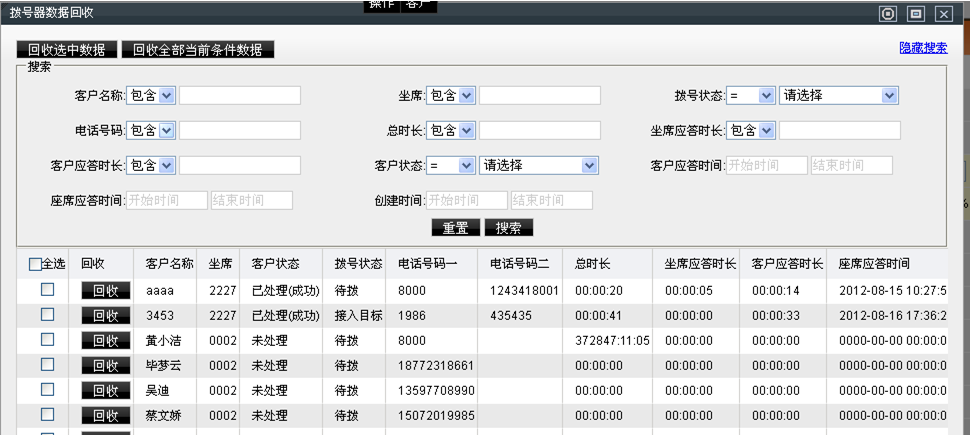Viewport: 970px width, 435px height.
Task: Tick the checkbox beside 吴迪
Action: click(47, 389)
